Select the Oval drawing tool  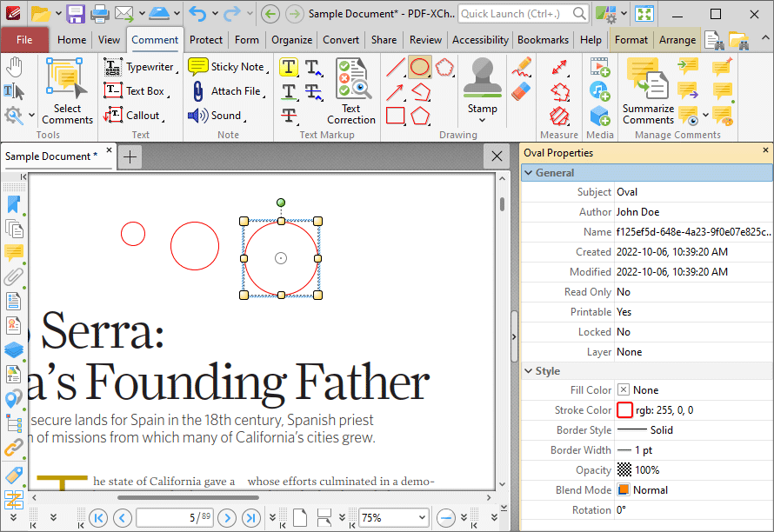click(x=419, y=67)
